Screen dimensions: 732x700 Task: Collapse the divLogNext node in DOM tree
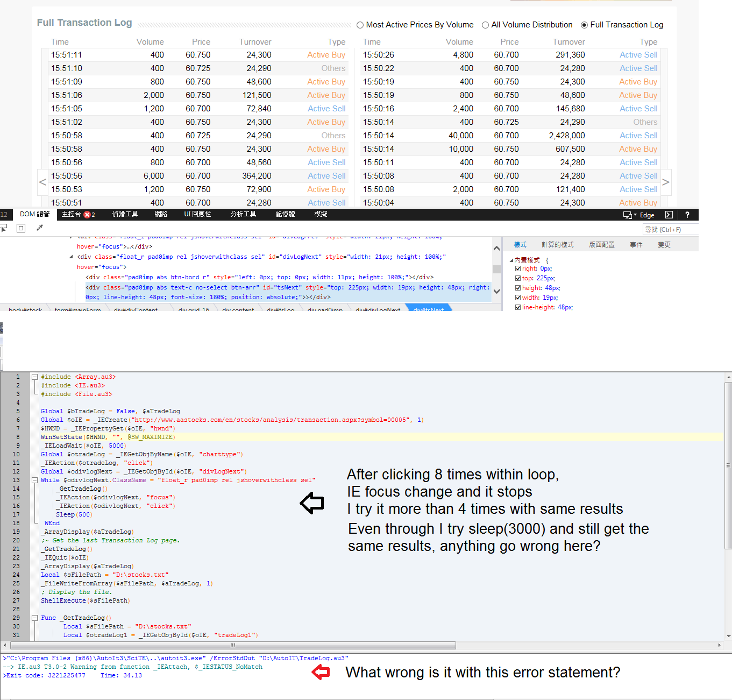(71, 257)
